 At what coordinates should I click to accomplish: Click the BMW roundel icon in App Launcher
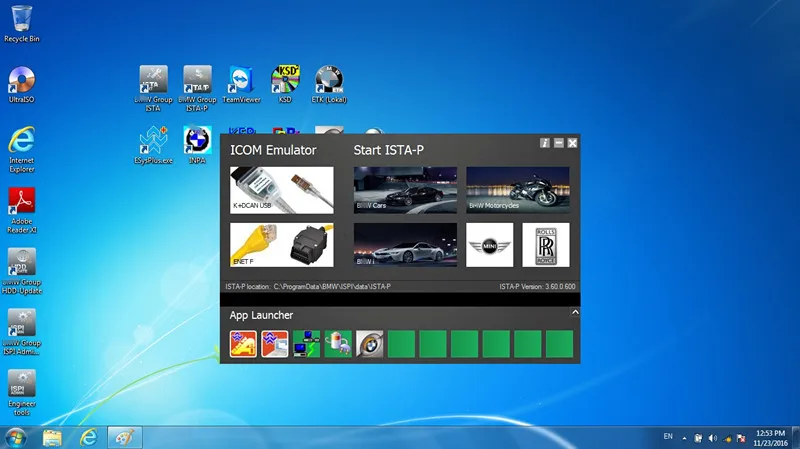(370, 344)
